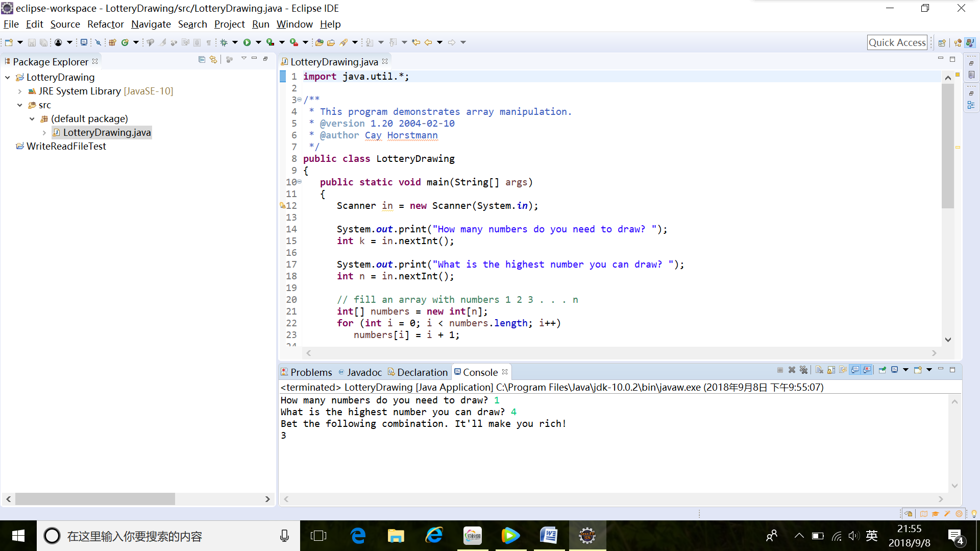Click the Search flashlight icon
The height and width of the screenshot is (551, 980).
coord(344,42)
